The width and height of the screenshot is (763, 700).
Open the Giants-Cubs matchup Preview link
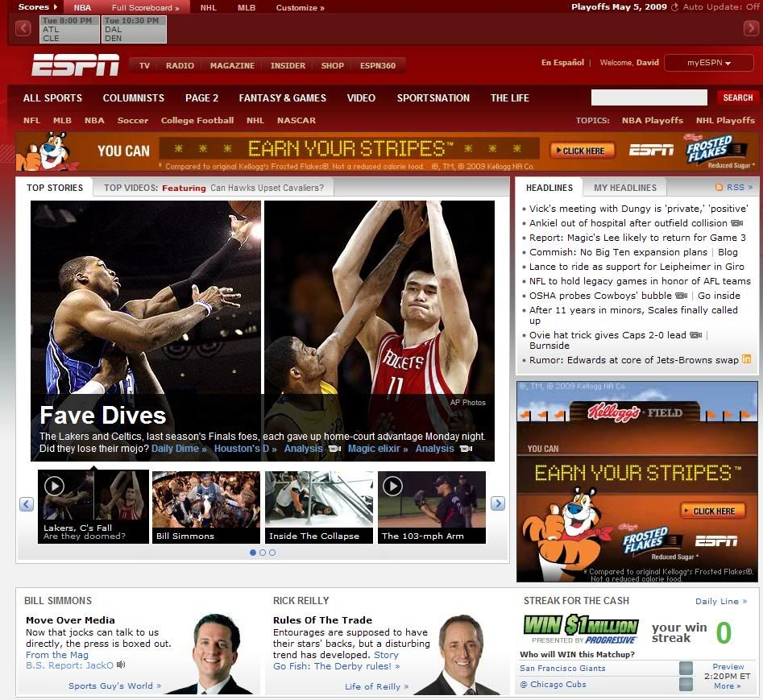point(728,666)
